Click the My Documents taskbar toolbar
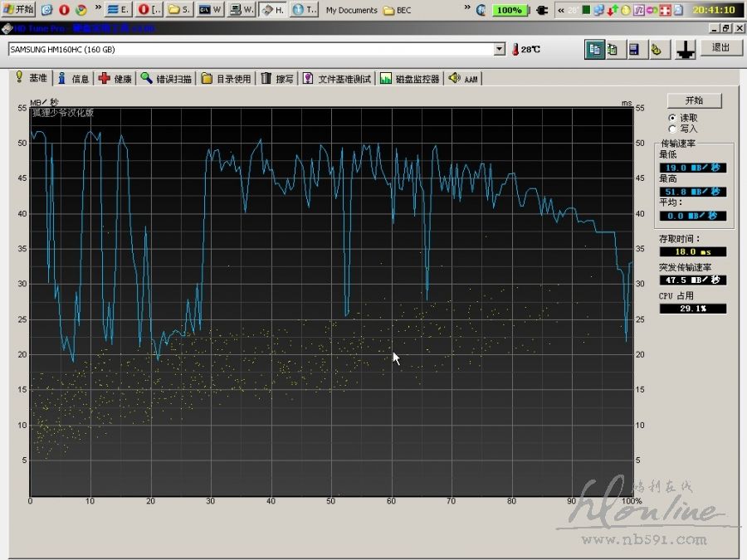The height and width of the screenshot is (560, 747). [351, 10]
